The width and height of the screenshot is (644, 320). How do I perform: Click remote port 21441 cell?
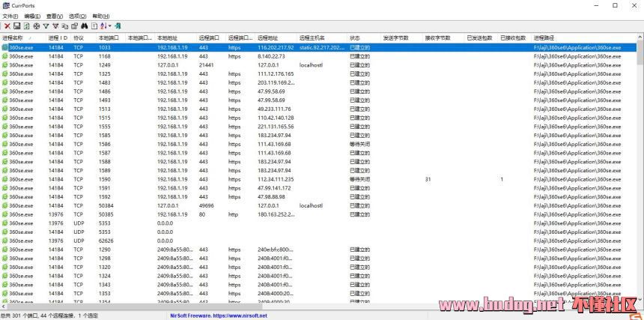(206, 65)
